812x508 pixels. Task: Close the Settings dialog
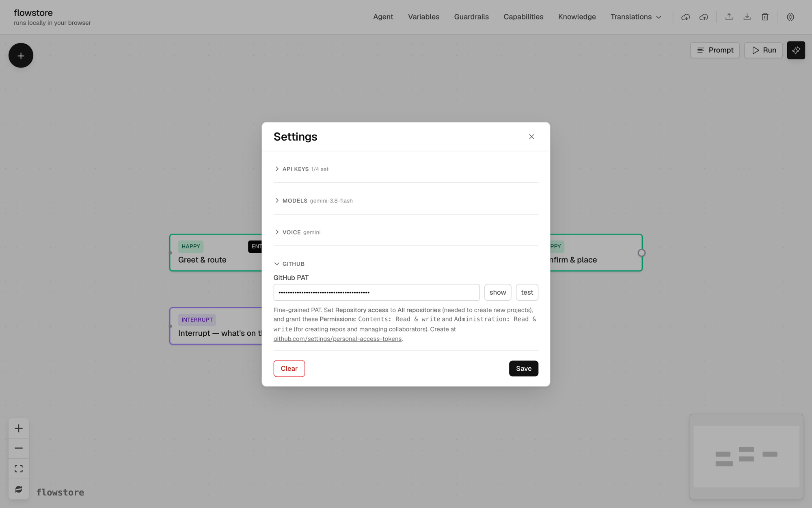tap(531, 137)
